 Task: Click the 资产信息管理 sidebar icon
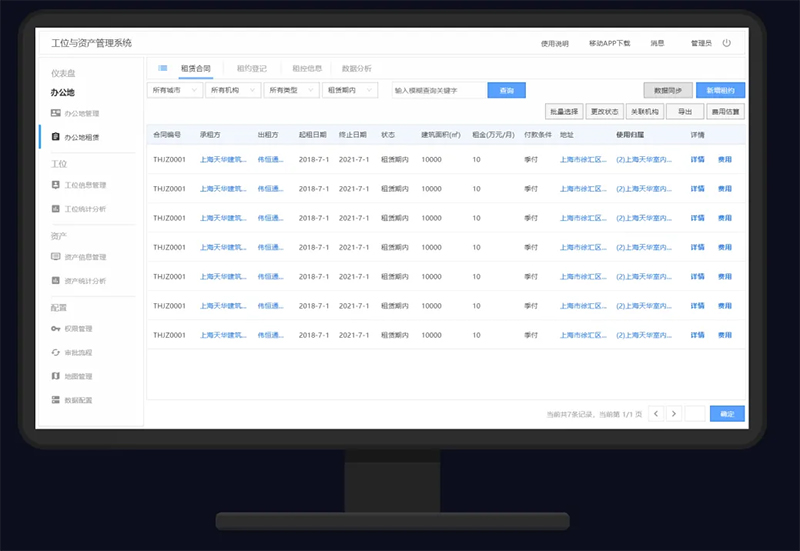(56, 257)
